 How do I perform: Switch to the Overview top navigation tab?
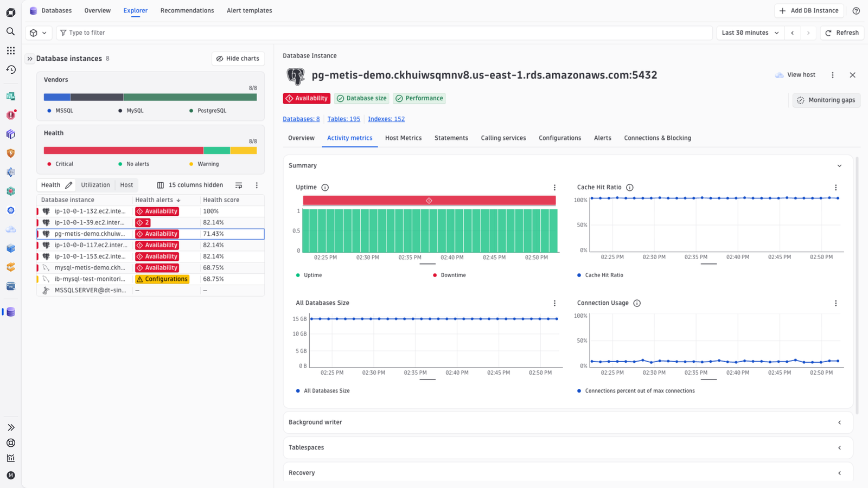pyautogui.click(x=98, y=11)
